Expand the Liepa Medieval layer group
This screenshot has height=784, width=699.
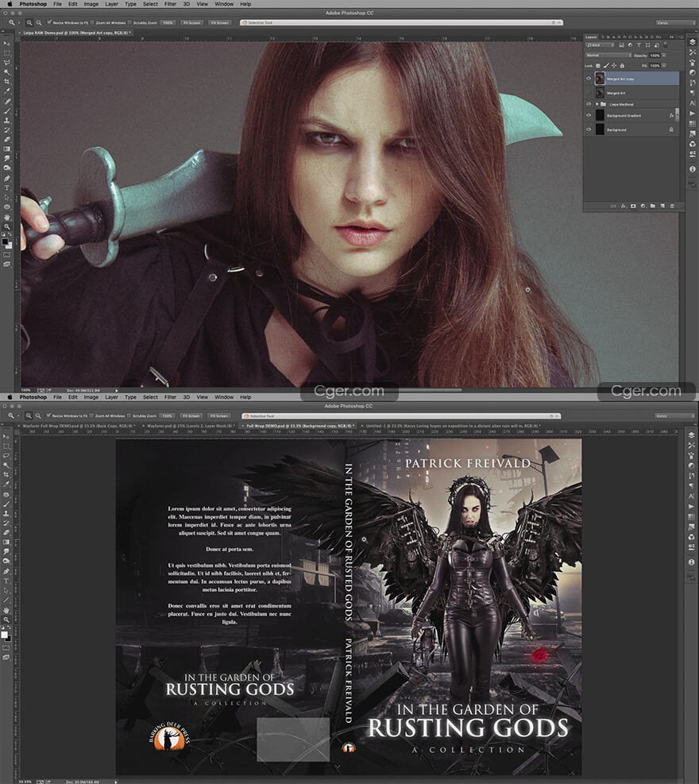[597, 104]
